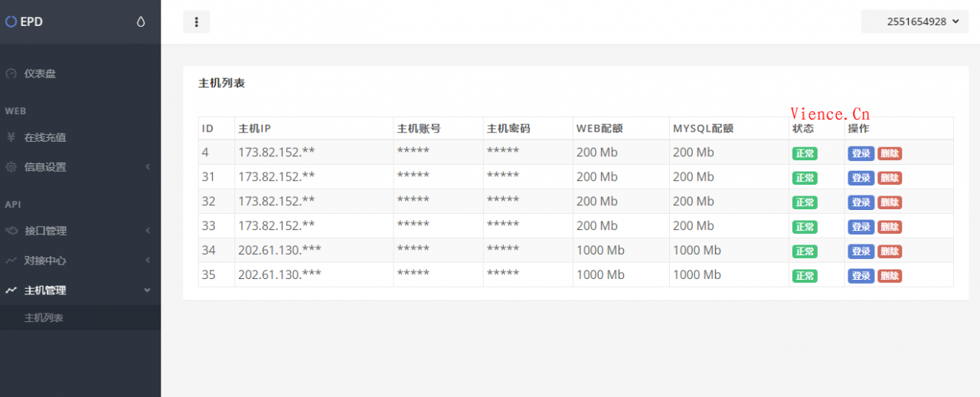Click the chart icon beside 主机管理

pyautogui.click(x=11, y=290)
